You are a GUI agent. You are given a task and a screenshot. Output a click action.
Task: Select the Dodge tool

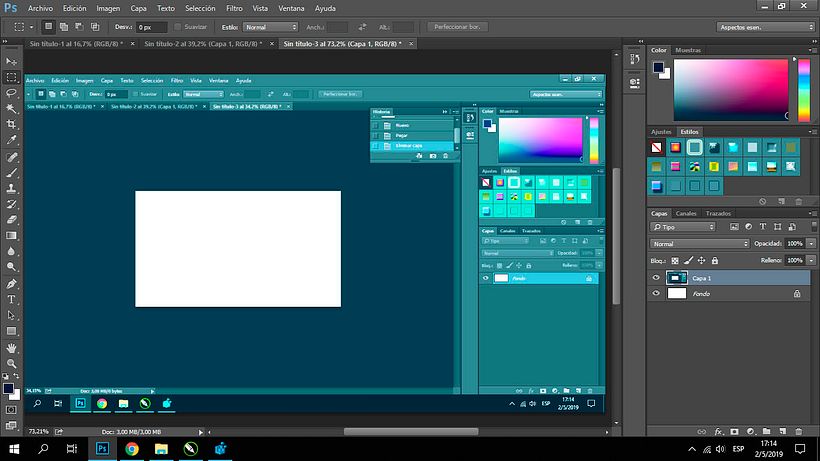pyautogui.click(x=11, y=267)
